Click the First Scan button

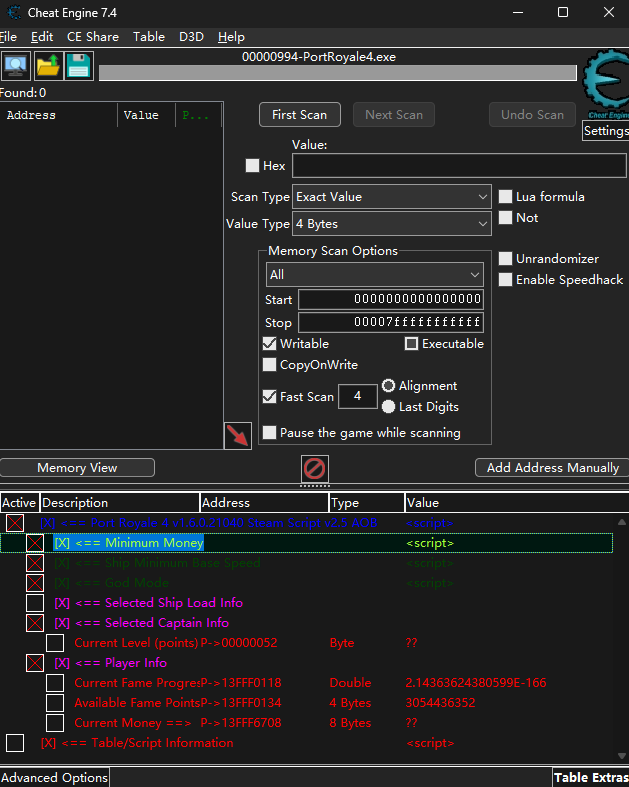coord(300,115)
